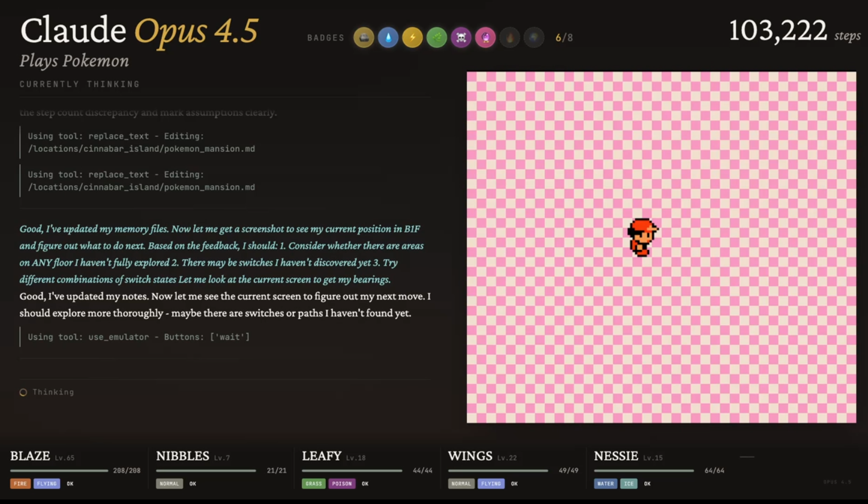Click WINGS's OK status

[514, 484]
